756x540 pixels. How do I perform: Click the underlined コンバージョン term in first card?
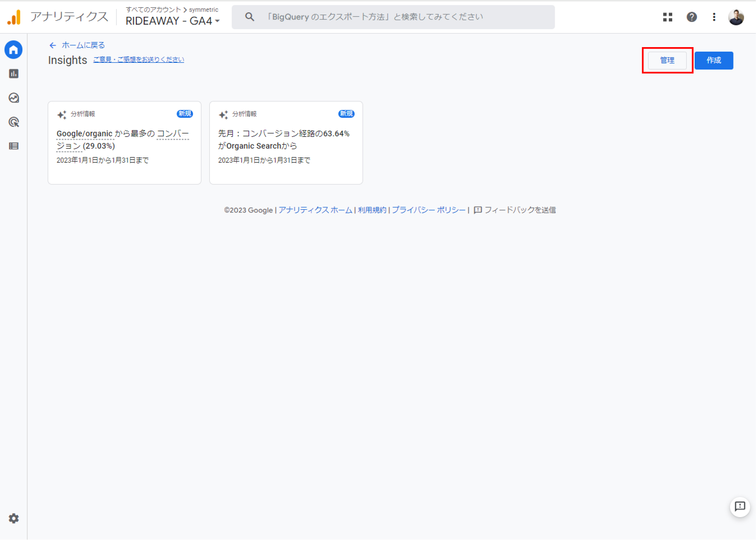point(172,134)
